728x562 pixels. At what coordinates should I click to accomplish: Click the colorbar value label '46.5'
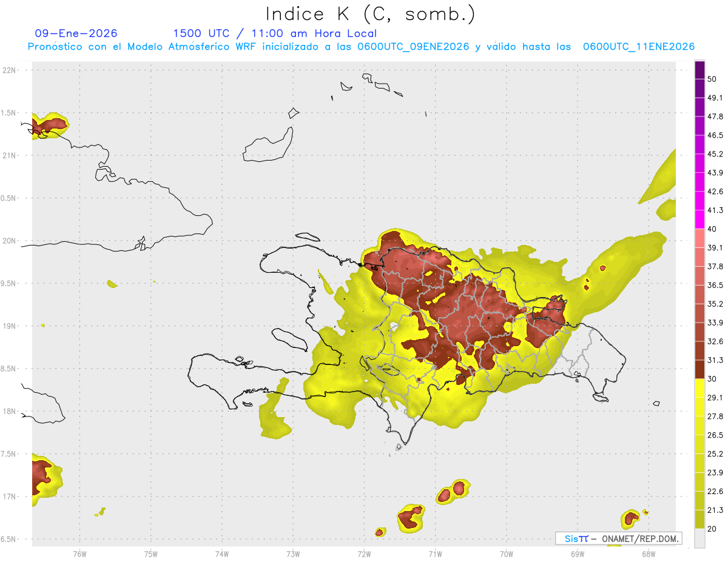pyautogui.click(x=715, y=135)
